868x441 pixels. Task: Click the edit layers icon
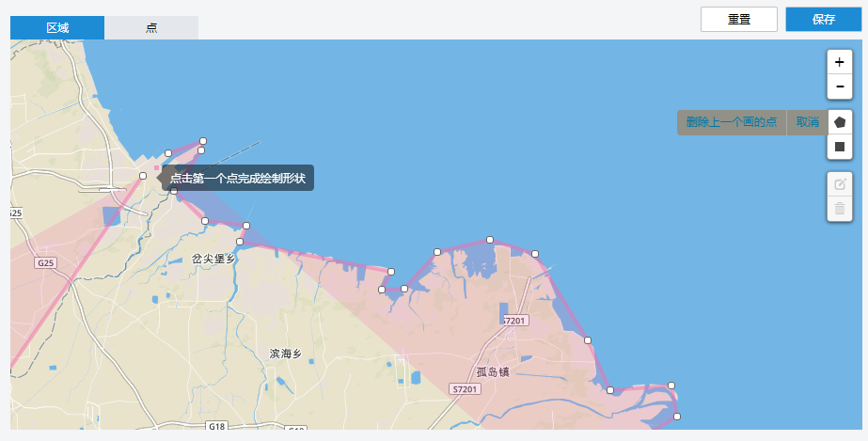tap(839, 184)
